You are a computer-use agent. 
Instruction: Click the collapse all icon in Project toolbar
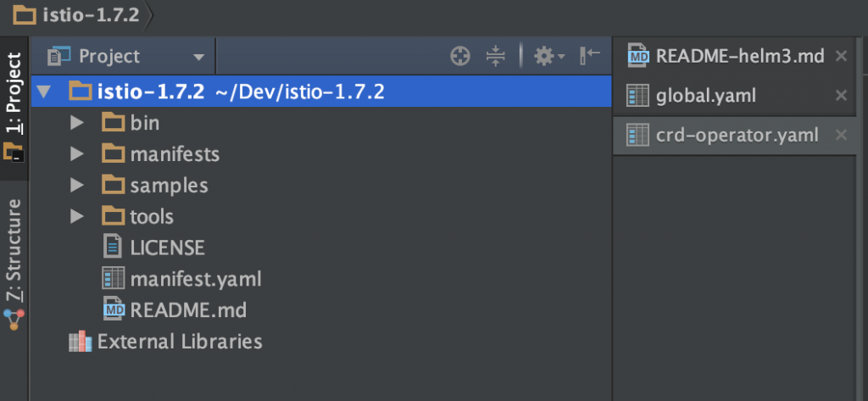(x=496, y=57)
